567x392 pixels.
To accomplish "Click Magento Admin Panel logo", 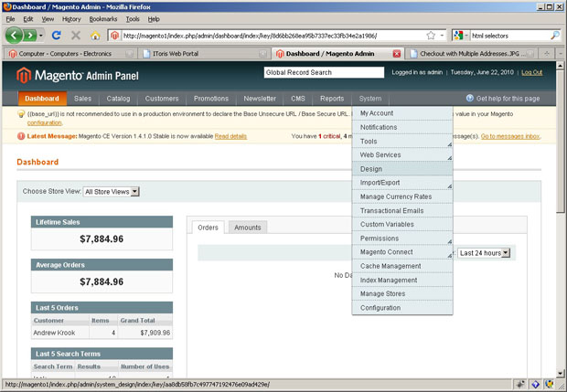I will pos(78,76).
